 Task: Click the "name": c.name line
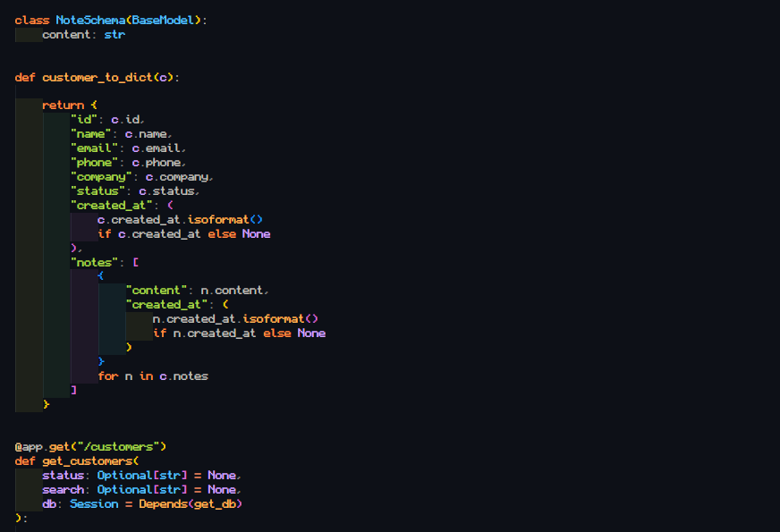click(122, 134)
